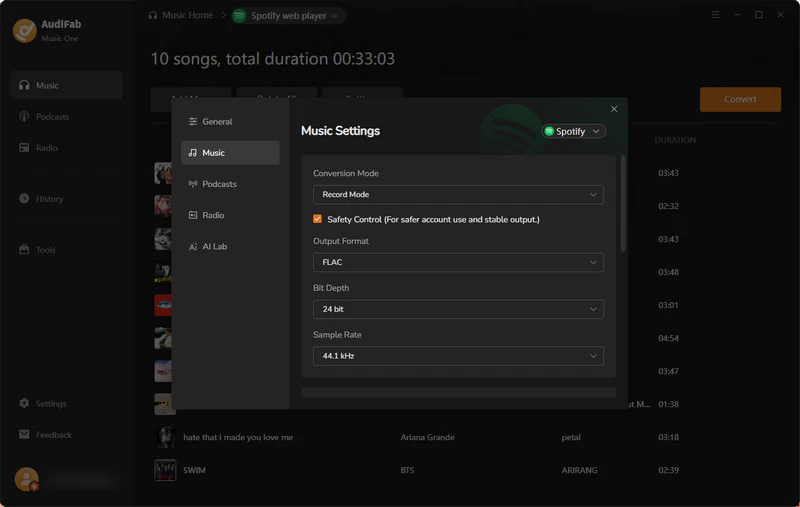Screen dimensions: 800x507
Task: Click the headphones icon beside Music
Action: click(x=24, y=85)
